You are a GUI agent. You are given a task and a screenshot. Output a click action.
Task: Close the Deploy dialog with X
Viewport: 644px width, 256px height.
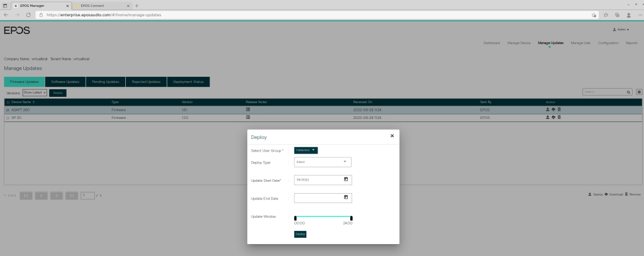(392, 135)
